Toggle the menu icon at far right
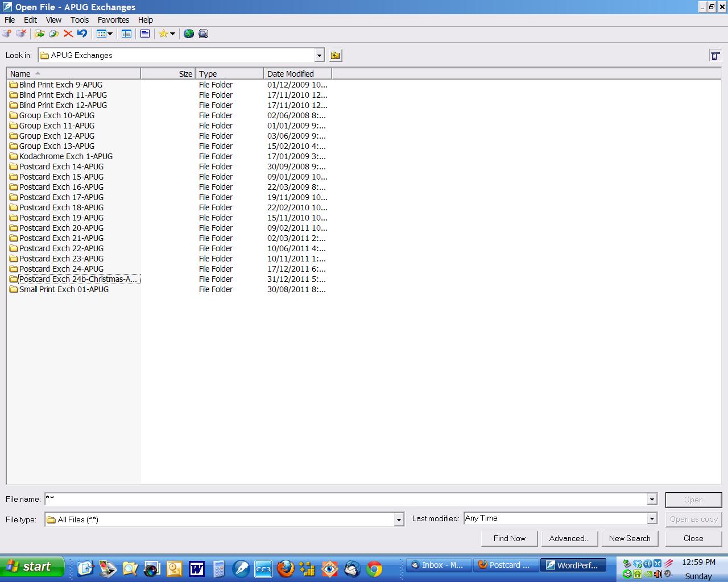 tap(715, 55)
